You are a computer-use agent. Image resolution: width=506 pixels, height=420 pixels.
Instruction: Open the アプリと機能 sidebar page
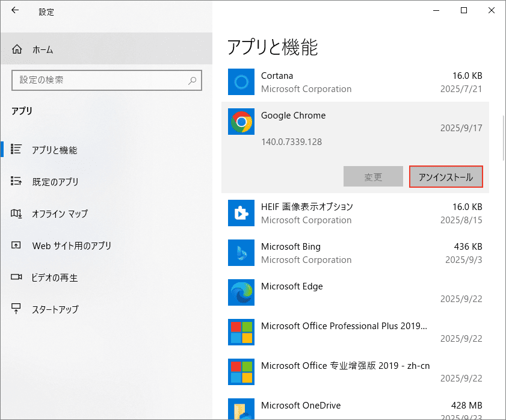[54, 150]
